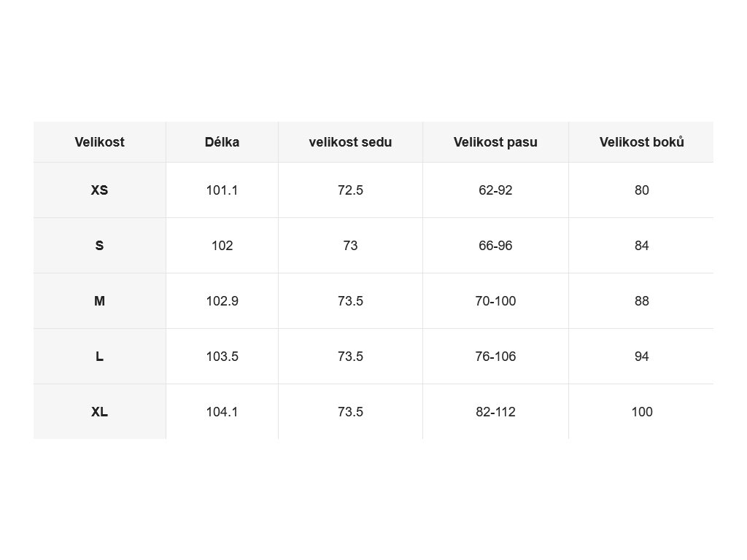Screen dimensions: 747x560
Task: Click the velikost sedu header
Action: click(x=350, y=142)
